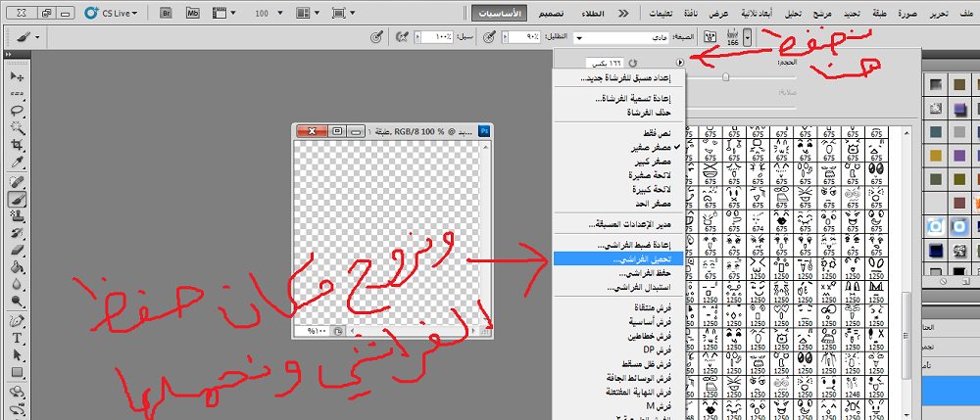
Task: Switch to the 'تصميم' workspace button
Action: click(x=555, y=13)
